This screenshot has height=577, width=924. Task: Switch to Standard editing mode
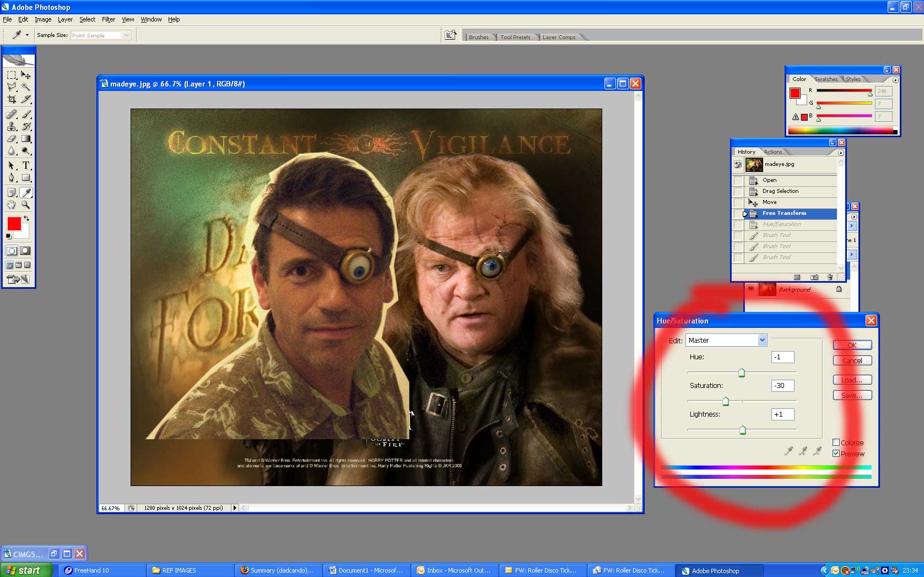[12, 251]
